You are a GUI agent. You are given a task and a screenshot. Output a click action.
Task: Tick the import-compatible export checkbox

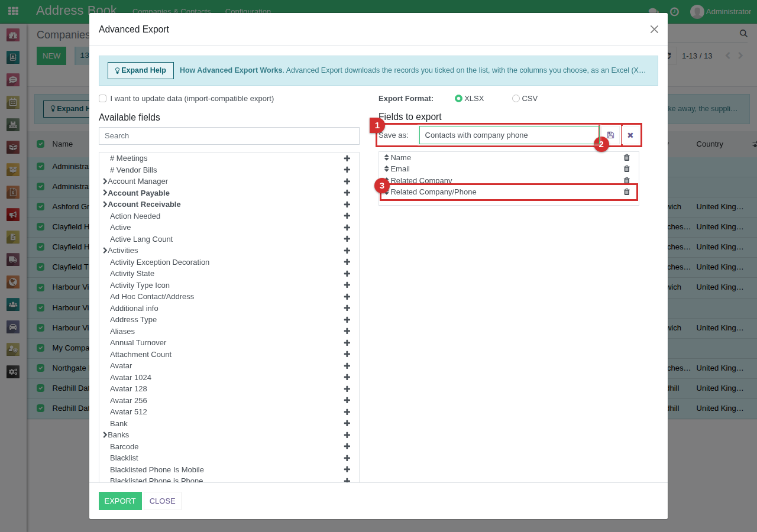click(x=103, y=99)
